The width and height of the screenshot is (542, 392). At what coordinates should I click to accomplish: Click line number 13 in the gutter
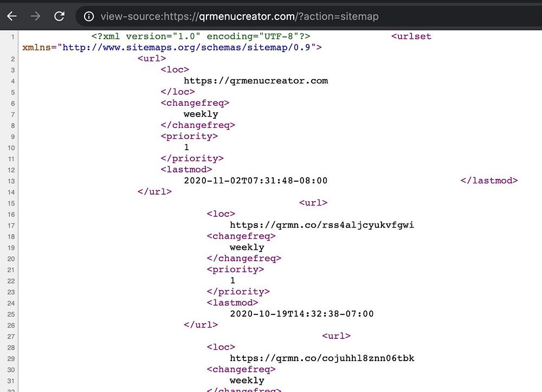[x=11, y=181]
